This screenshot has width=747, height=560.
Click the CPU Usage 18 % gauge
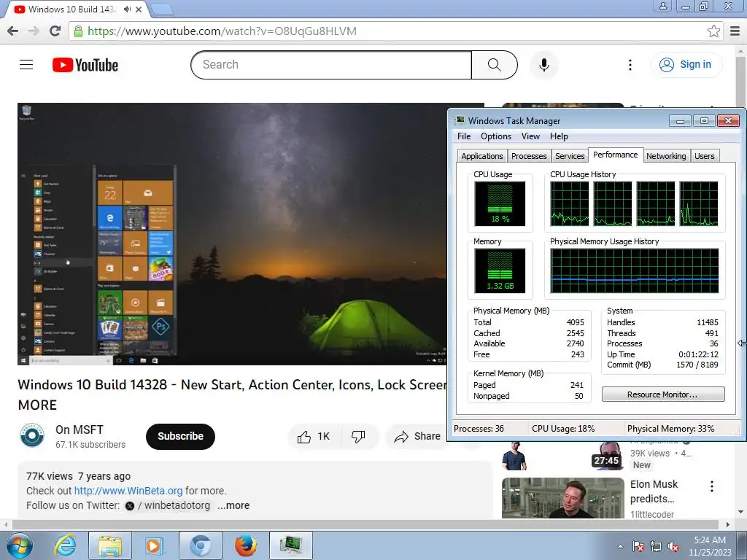click(500, 203)
